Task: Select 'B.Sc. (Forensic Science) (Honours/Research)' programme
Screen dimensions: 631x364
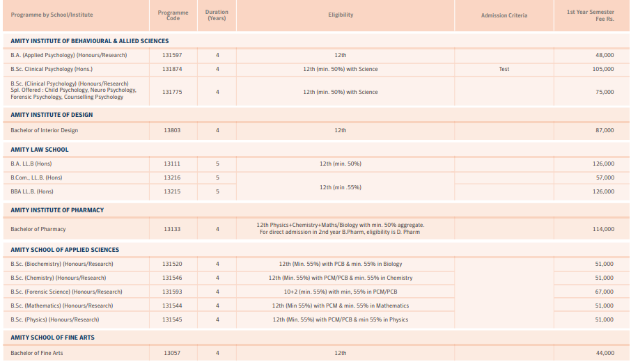Action: (x=66, y=292)
